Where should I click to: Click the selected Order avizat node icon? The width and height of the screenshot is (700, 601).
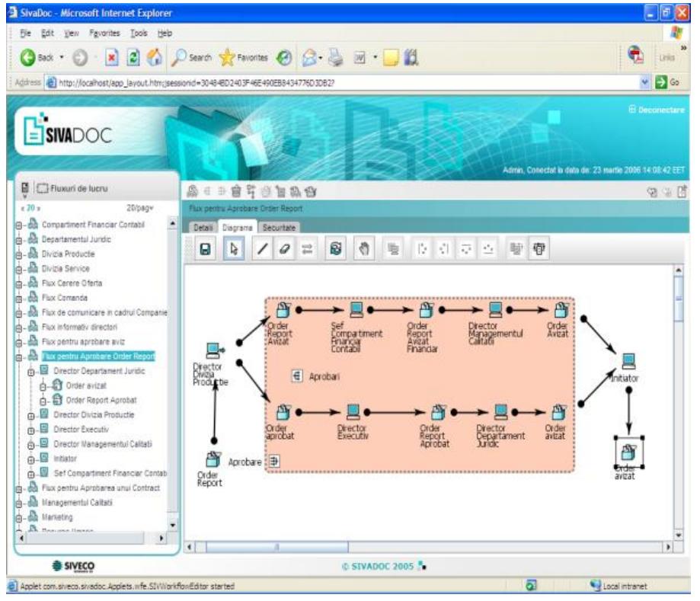(628, 452)
